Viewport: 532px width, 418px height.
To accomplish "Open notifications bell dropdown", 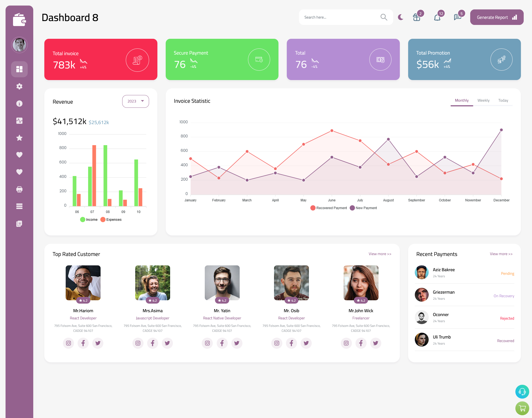I will click(x=437, y=17).
